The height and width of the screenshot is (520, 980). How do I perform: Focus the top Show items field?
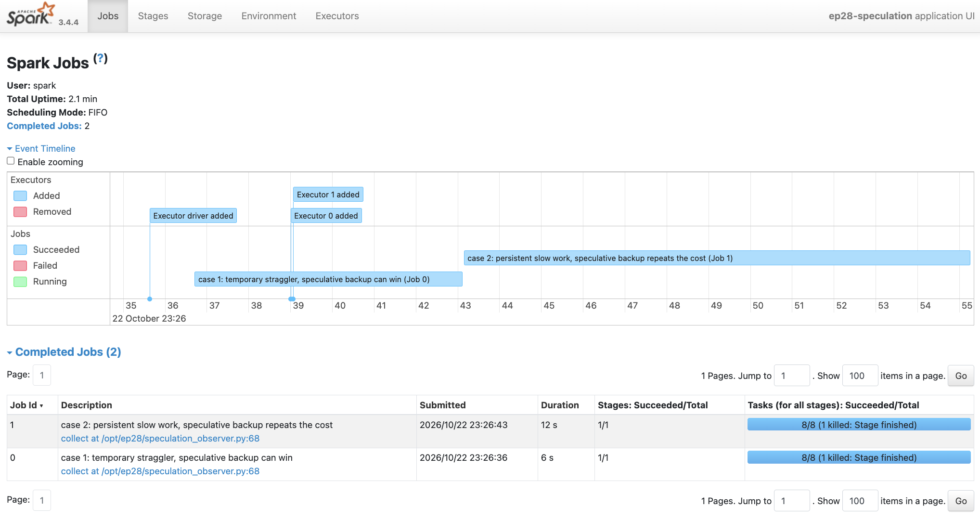pyautogui.click(x=860, y=376)
